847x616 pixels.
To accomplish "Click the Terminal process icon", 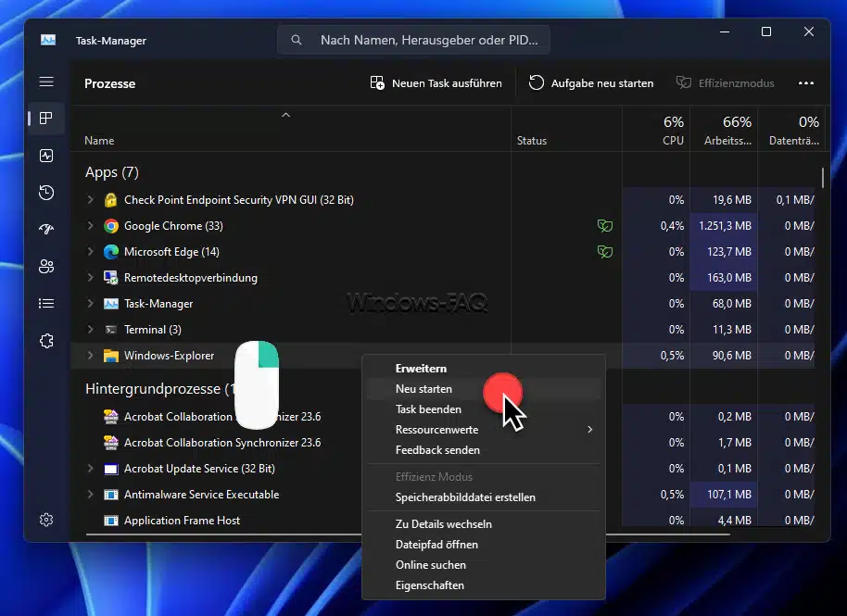I will (110, 330).
